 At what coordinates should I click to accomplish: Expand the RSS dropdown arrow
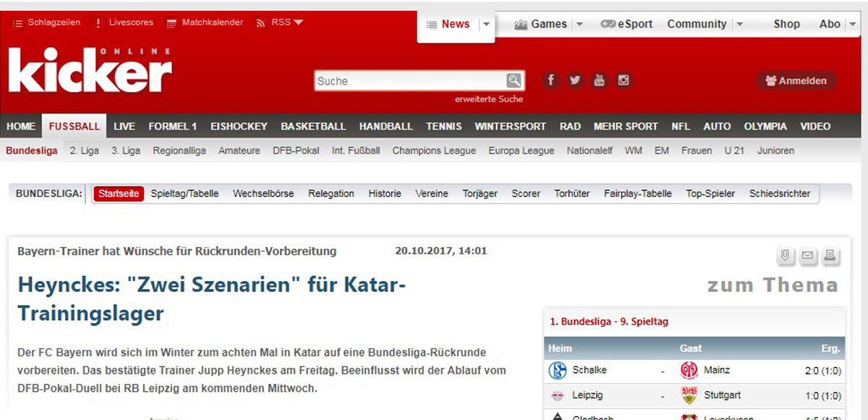point(298,22)
